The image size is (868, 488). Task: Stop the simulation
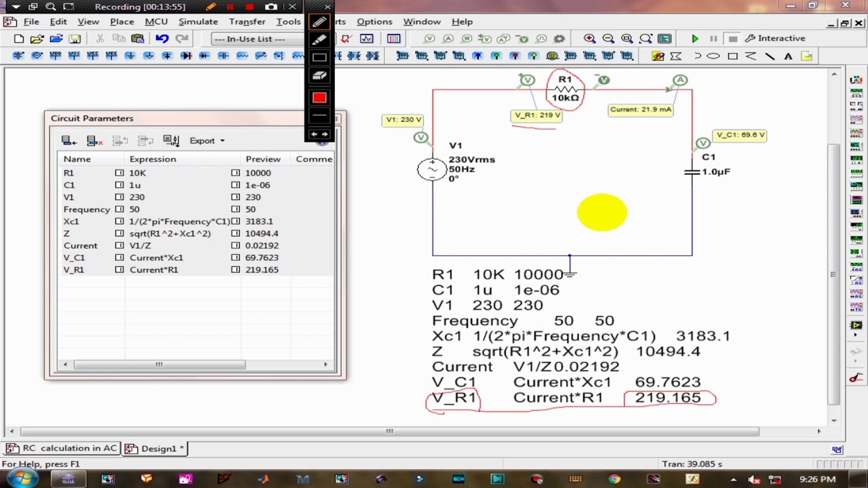732,39
